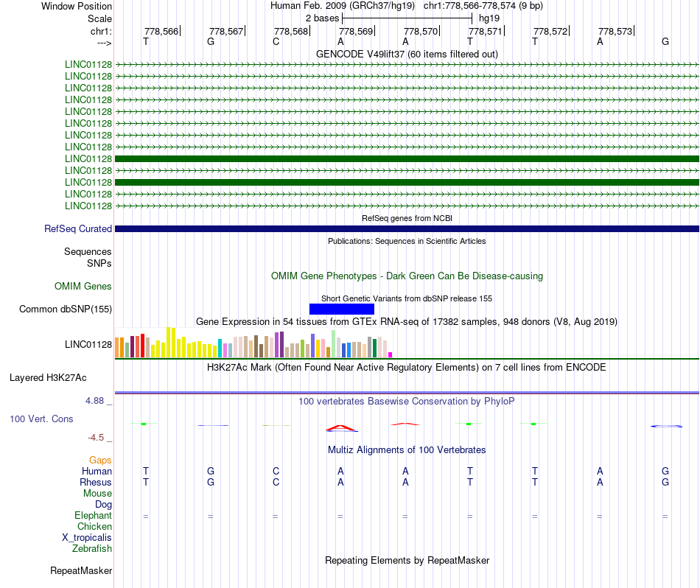The image size is (700, 588).
Task: Open the RepeatMasker track label
Action: [81, 570]
